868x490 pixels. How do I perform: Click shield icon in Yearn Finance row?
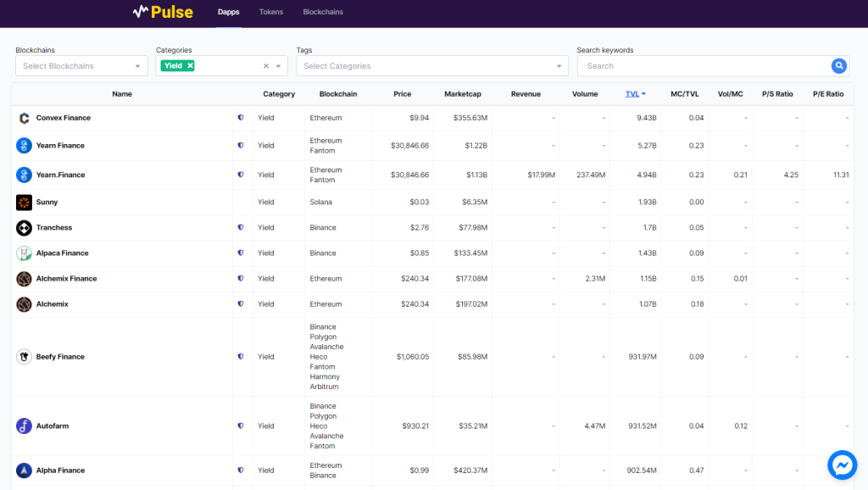pyautogui.click(x=240, y=145)
